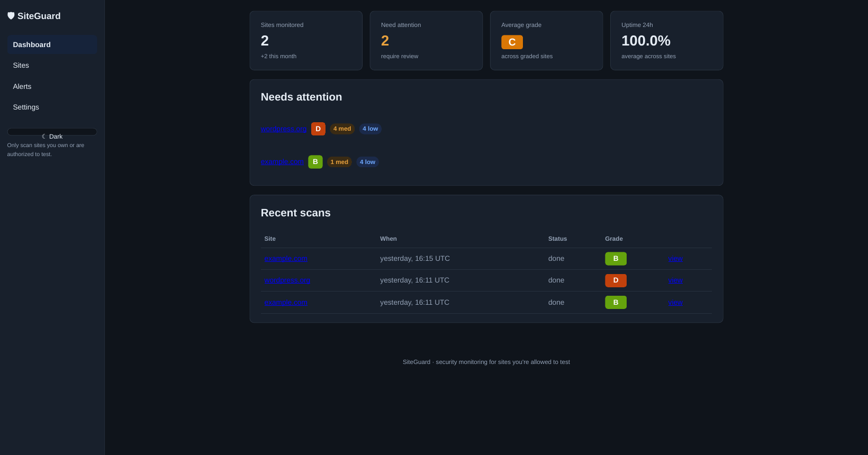Click the "Recent scans" heading
The image size is (868, 455).
coord(295,213)
